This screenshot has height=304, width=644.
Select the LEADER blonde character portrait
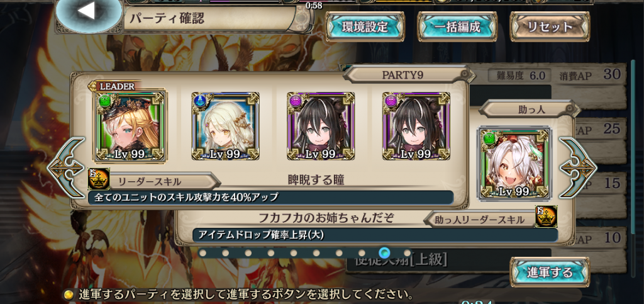pos(130,127)
